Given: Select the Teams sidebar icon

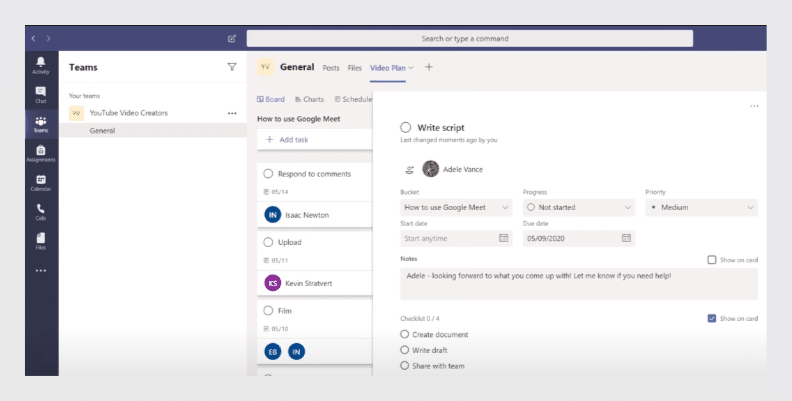Looking at the screenshot, I should 41,124.
